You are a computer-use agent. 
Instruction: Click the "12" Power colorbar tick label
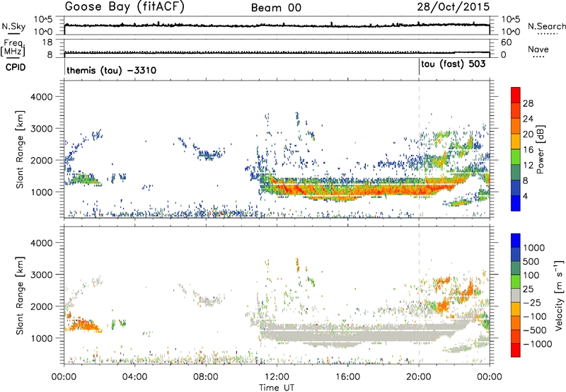tap(528, 166)
